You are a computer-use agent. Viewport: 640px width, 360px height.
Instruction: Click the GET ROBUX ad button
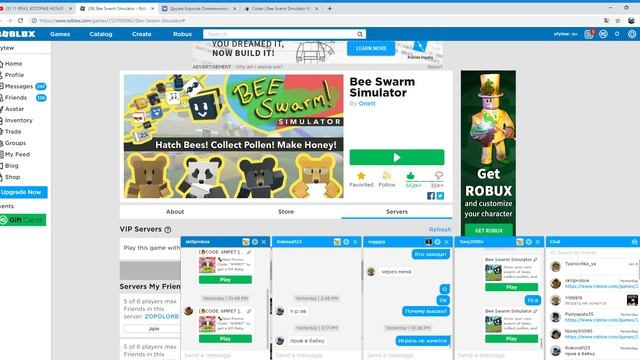(x=489, y=231)
